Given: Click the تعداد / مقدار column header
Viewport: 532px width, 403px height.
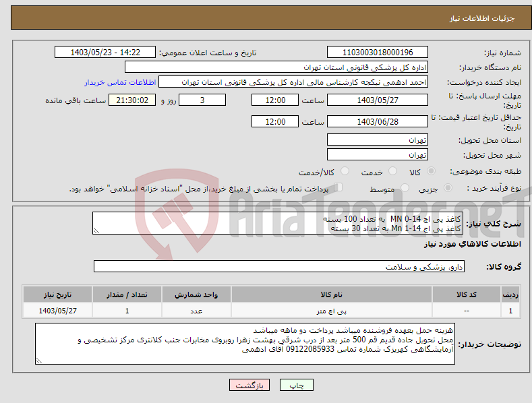Looking at the screenshot, I should pos(127,294).
